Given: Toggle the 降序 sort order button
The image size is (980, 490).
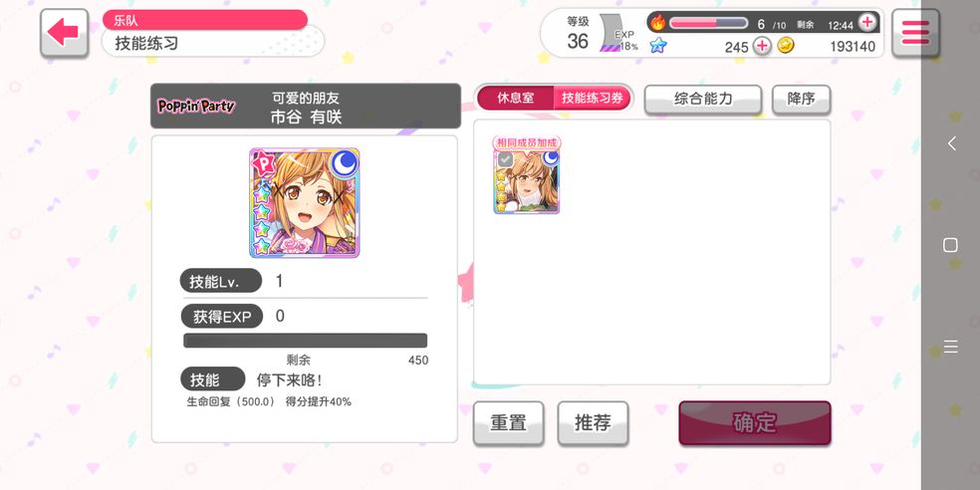Looking at the screenshot, I should (802, 100).
